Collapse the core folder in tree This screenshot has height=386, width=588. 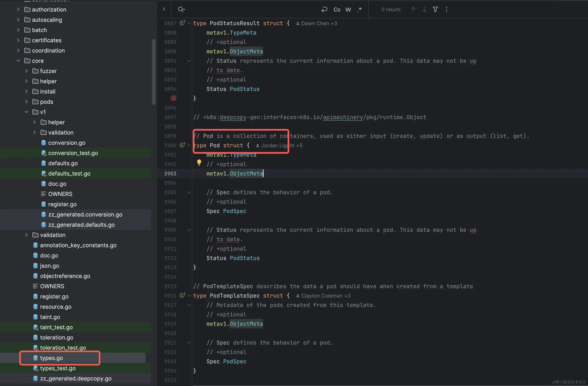[x=18, y=61]
